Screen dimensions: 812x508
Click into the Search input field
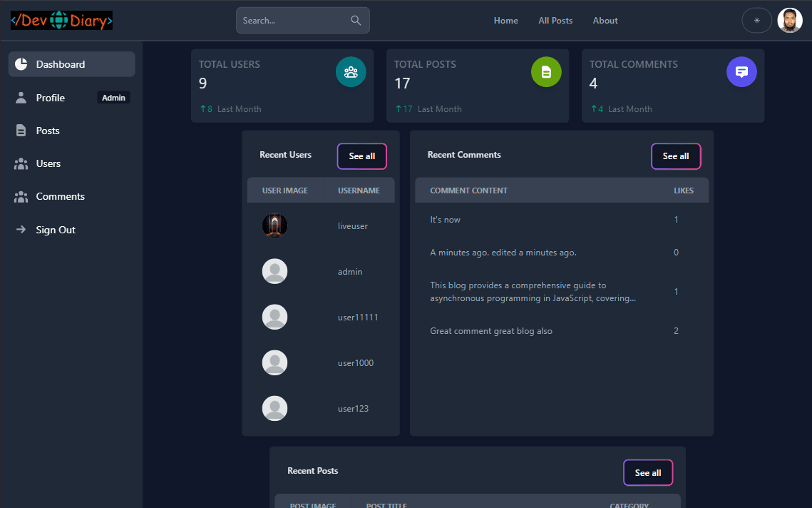[292, 21]
